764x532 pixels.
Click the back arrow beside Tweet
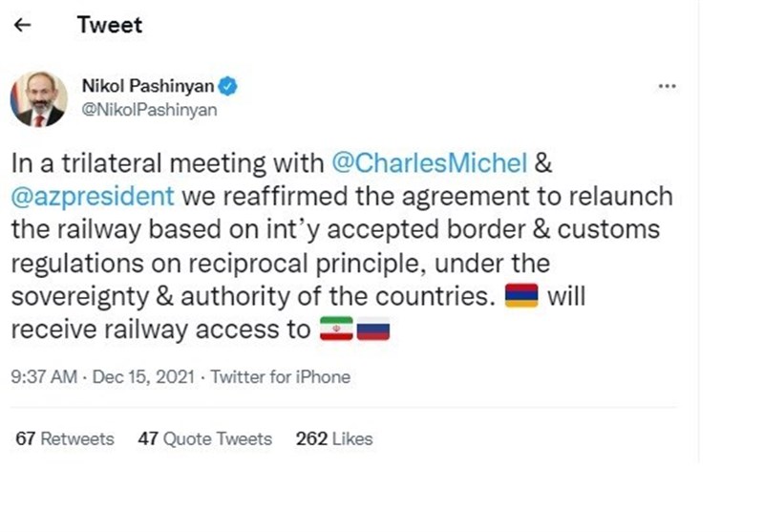tap(27, 26)
